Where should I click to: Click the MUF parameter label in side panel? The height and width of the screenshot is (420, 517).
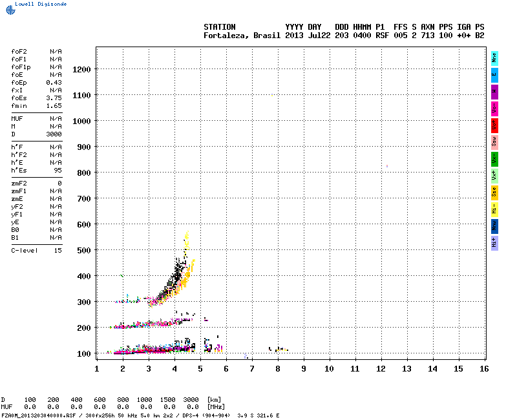click(x=17, y=119)
